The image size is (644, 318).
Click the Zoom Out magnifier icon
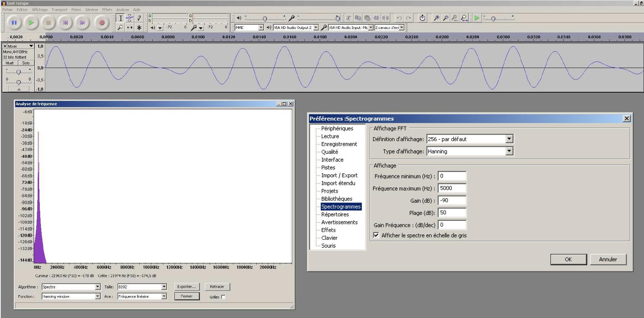tap(446, 18)
